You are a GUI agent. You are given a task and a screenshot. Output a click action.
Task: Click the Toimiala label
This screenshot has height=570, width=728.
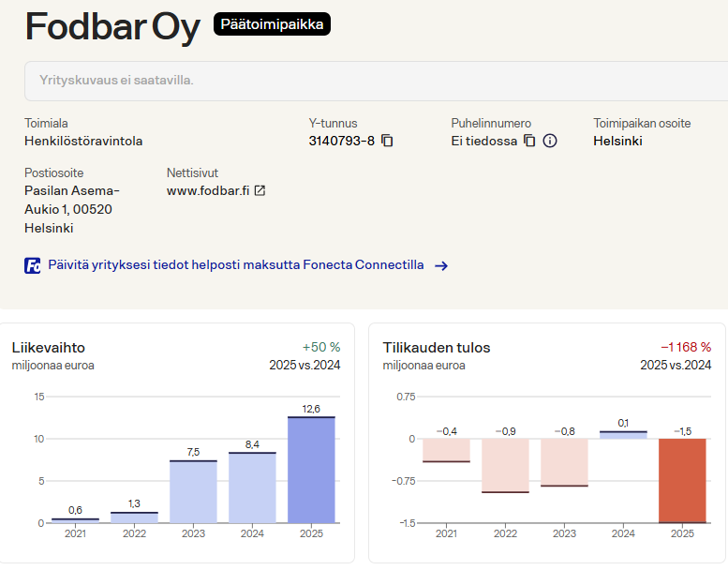pyautogui.click(x=46, y=123)
